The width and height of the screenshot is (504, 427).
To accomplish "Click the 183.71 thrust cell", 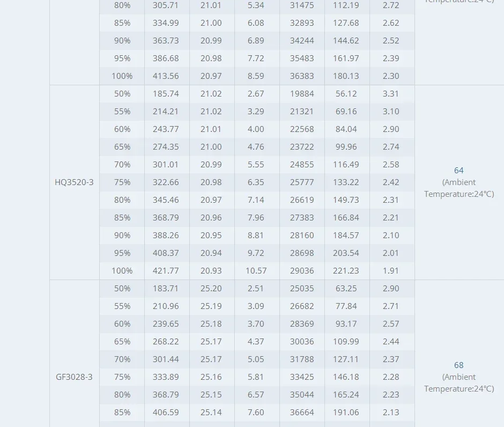I will coord(166,289).
